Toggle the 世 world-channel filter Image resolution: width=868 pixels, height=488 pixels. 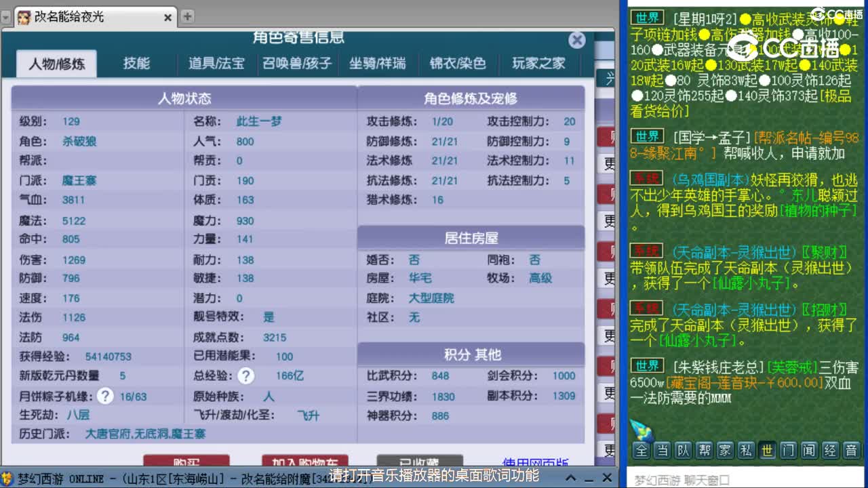point(767,450)
